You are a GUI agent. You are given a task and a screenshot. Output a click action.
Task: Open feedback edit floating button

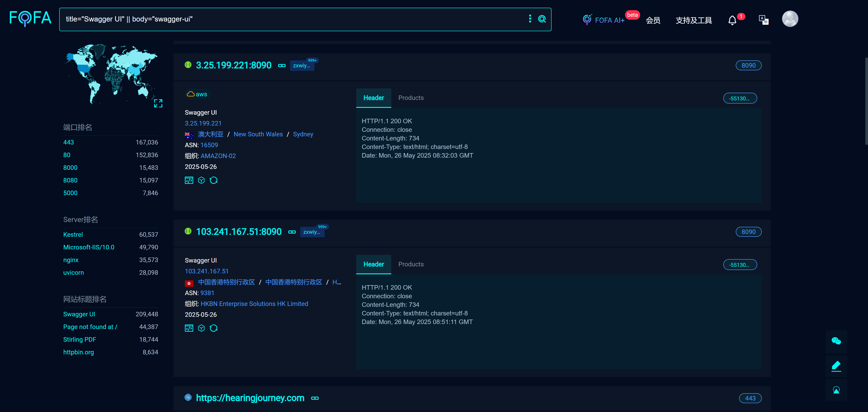pos(836,366)
